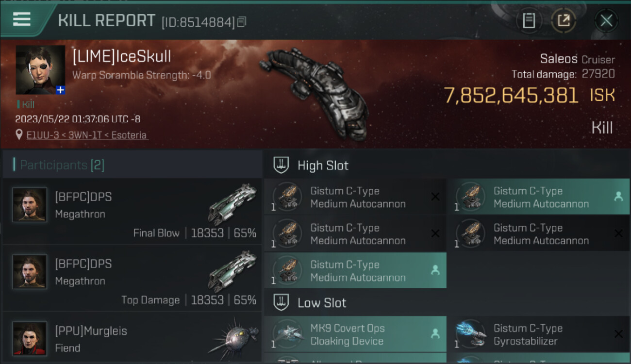Image resolution: width=631 pixels, height=364 pixels.
Task: Select the Gistum C-Type Gyrostabilizer module
Action: point(539,334)
